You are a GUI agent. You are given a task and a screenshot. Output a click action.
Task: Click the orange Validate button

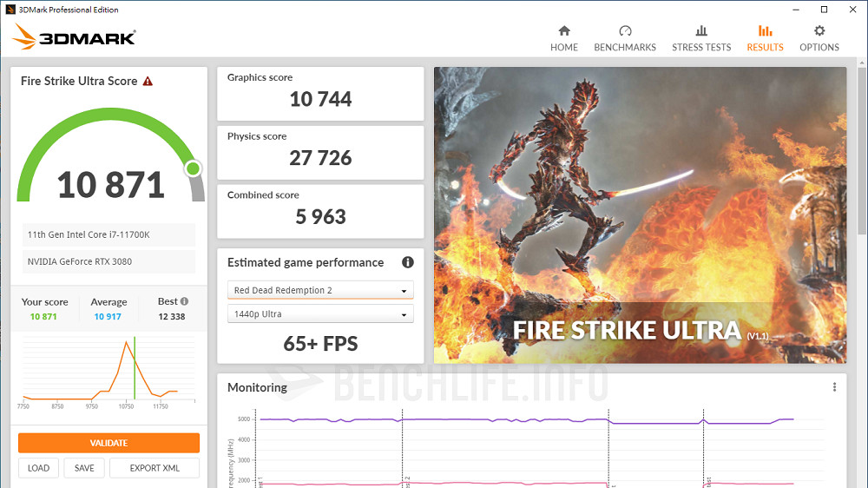(x=108, y=443)
